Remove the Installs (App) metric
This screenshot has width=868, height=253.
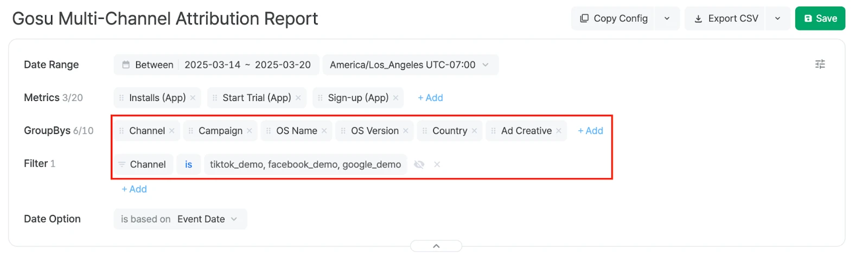[x=193, y=98]
